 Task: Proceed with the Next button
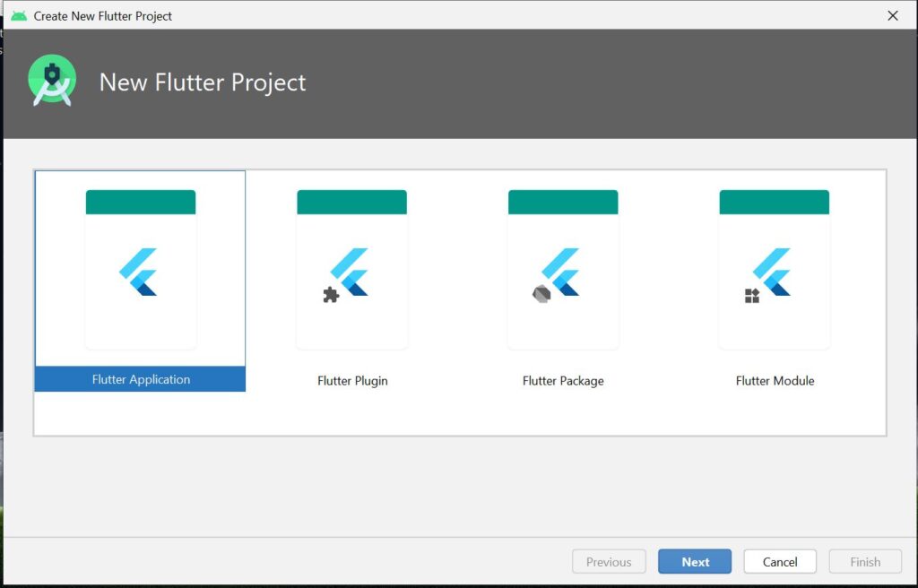click(x=695, y=562)
